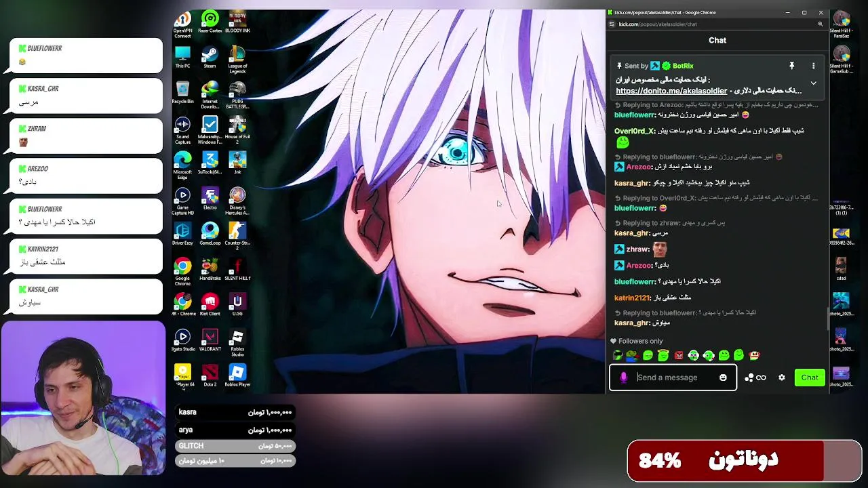Open the channel points icon beside the infinity symbol

[749, 378]
